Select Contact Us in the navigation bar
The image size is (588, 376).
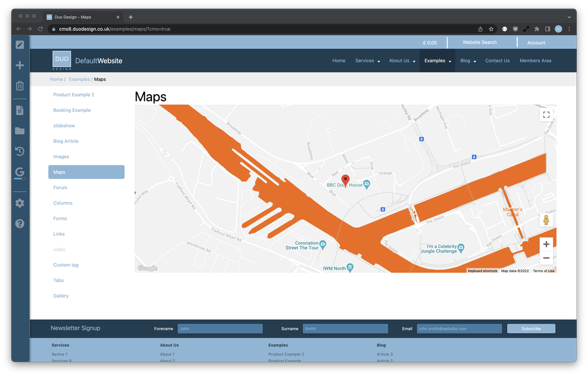point(497,61)
